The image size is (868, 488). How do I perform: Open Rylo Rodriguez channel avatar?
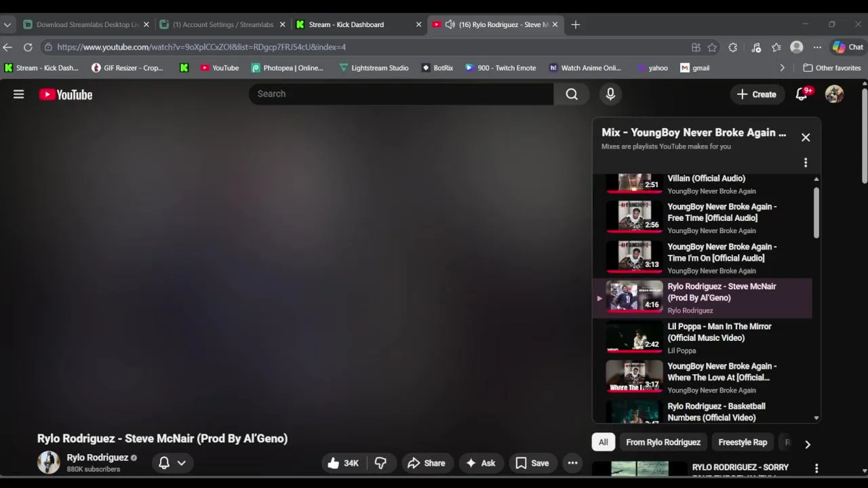click(48, 462)
